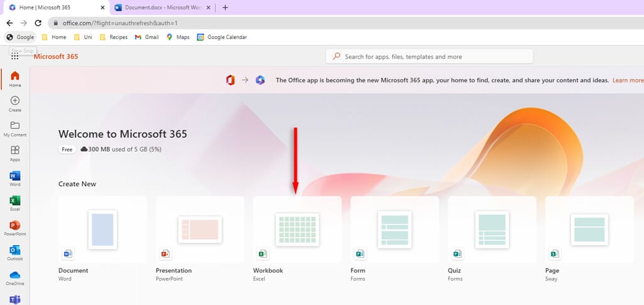Create a new Excel Workbook thumbnail

297,230
